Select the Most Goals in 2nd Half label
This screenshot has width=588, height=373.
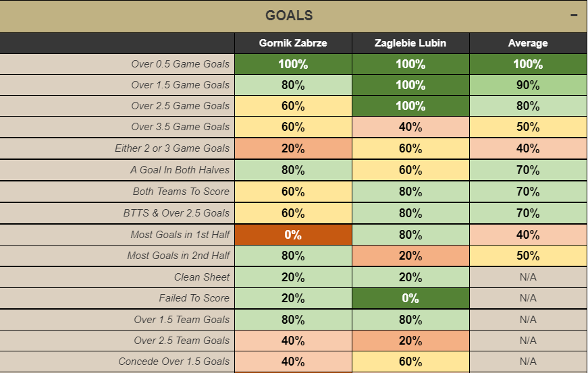point(178,256)
